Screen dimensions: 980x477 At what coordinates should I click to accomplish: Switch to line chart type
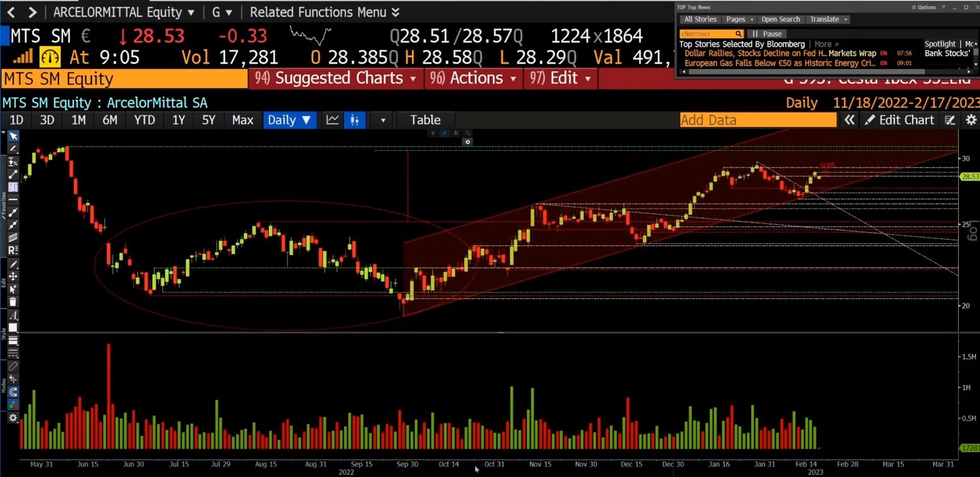[333, 120]
